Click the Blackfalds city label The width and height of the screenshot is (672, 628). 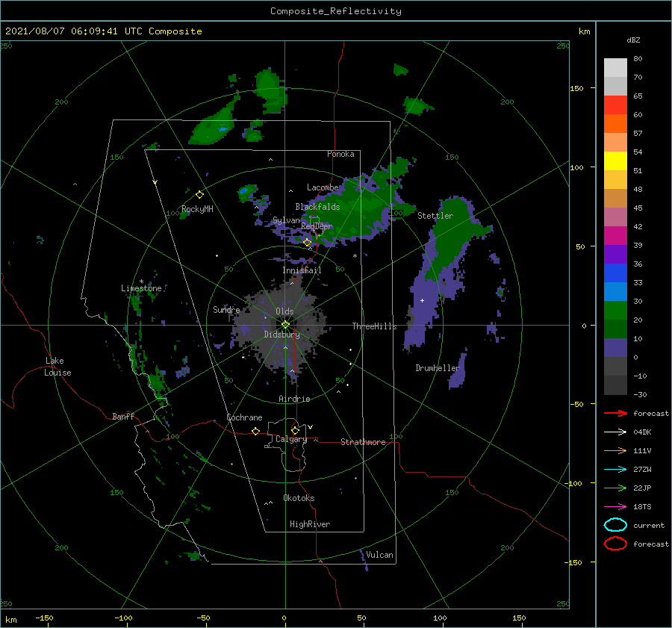click(317, 207)
